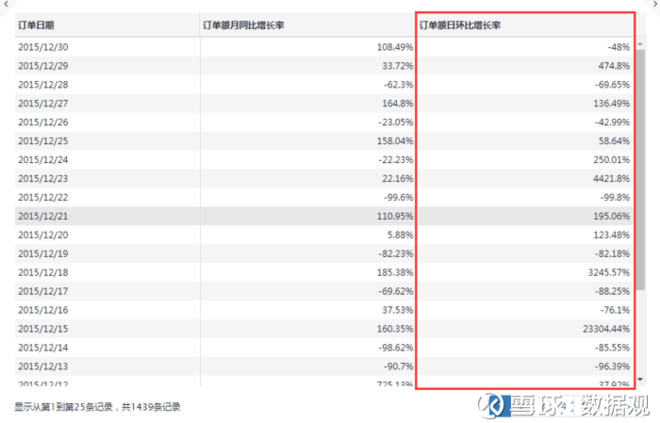The image size is (660, 423).
Task: Click the value -69.62%
Action: (x=396, y=291)
